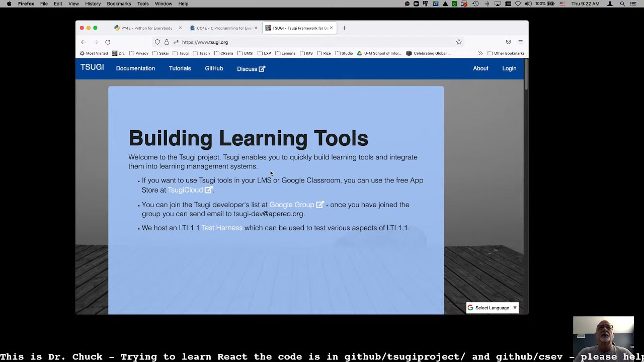The width and height of the screenshot is (644, 362).
Task: Click the Wi-Fi status icon
Action: point(518,4)
